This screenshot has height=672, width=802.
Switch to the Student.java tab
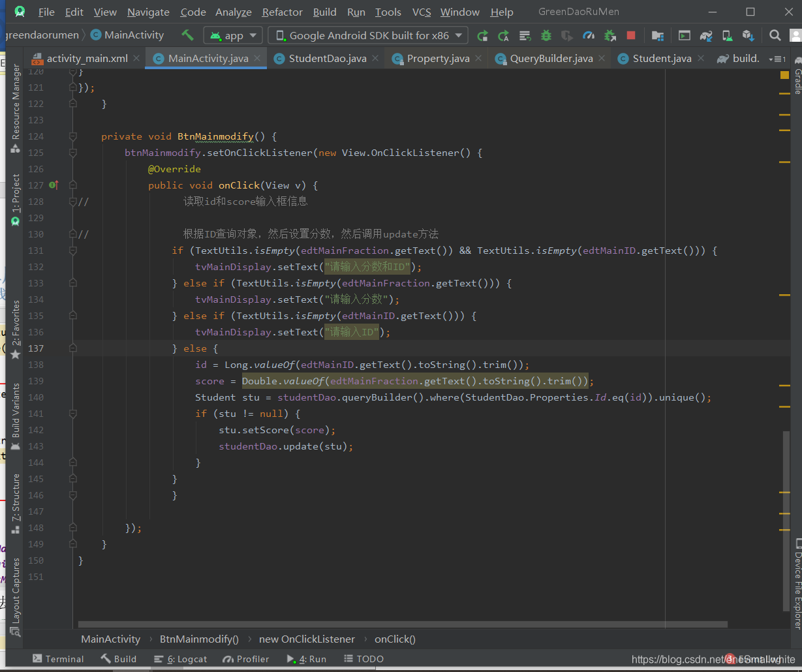click(662, 58)
